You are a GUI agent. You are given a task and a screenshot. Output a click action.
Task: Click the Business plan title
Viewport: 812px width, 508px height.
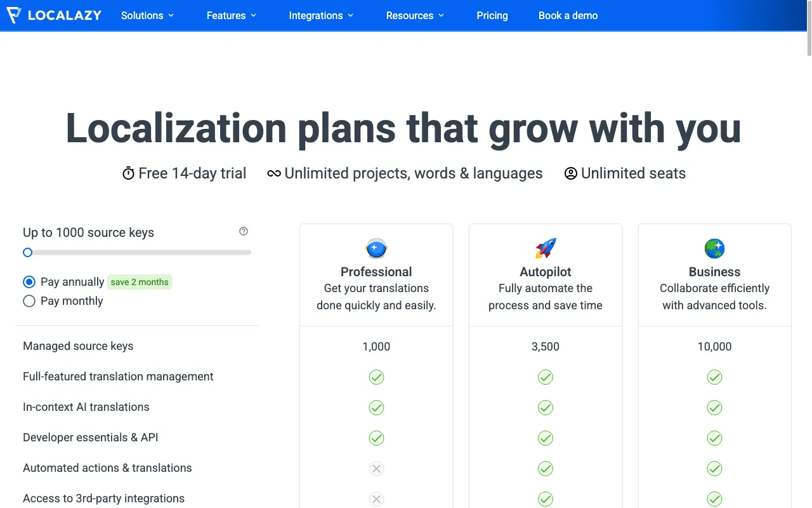click(x=715, y=272)
